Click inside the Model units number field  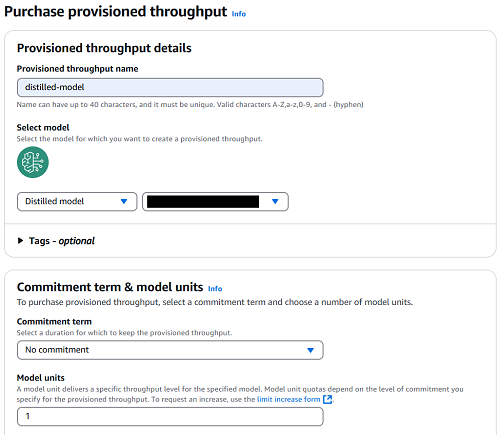170,416
